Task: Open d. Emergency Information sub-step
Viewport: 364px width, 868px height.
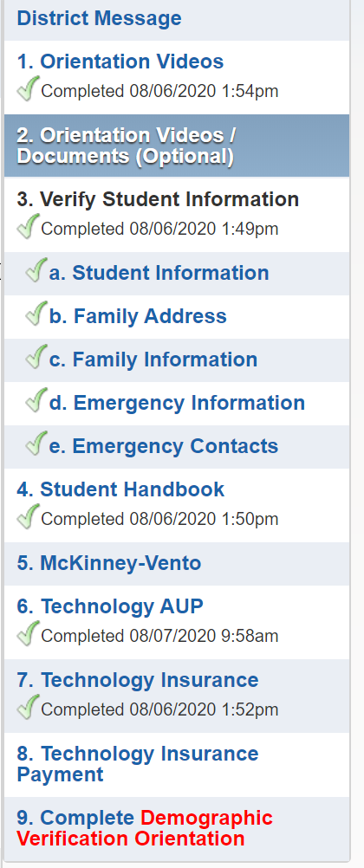Action: point(178,403)
